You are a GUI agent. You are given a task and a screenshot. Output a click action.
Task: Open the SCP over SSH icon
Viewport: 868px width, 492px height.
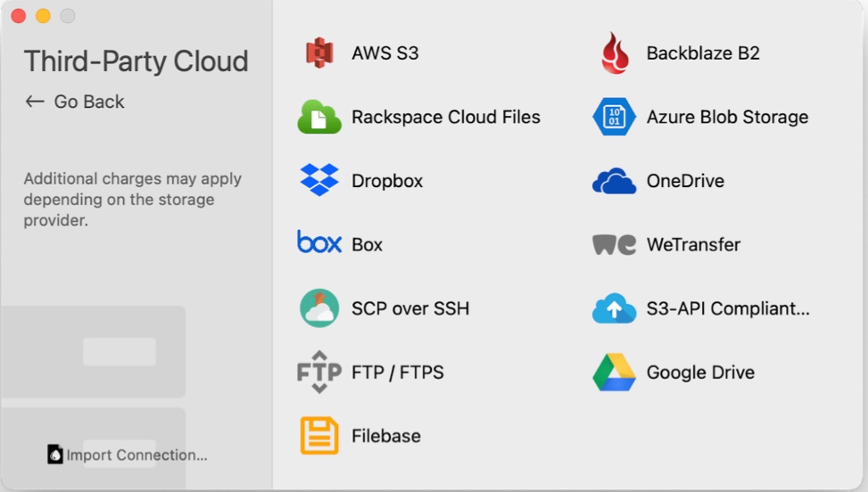coord(319,307)
